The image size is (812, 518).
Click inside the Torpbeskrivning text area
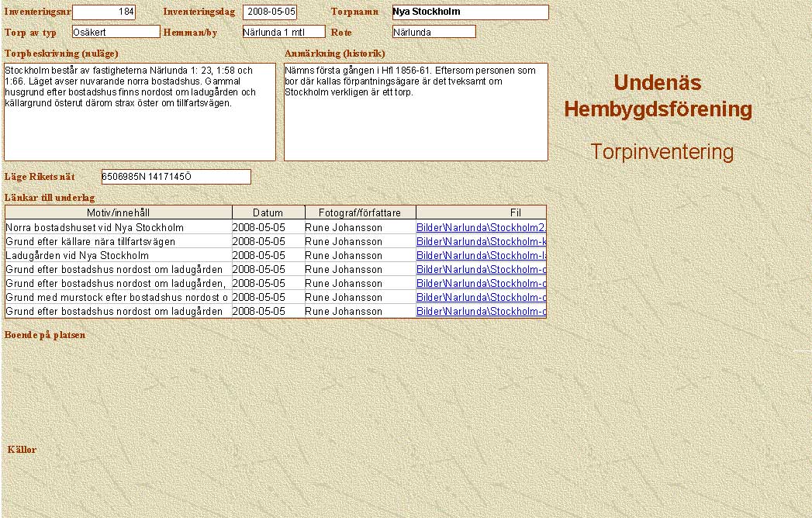pyautogui.click(x=140, y=112)
